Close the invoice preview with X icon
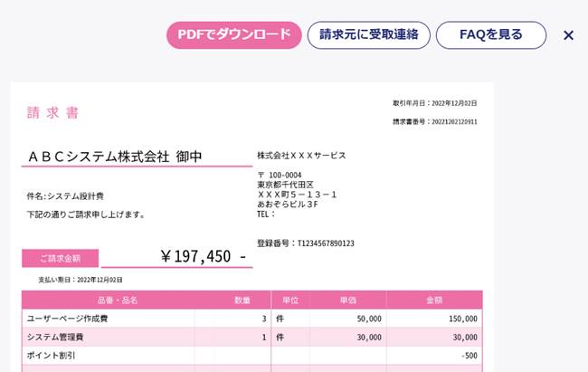 pyautogui.click(x=568, y=35)
